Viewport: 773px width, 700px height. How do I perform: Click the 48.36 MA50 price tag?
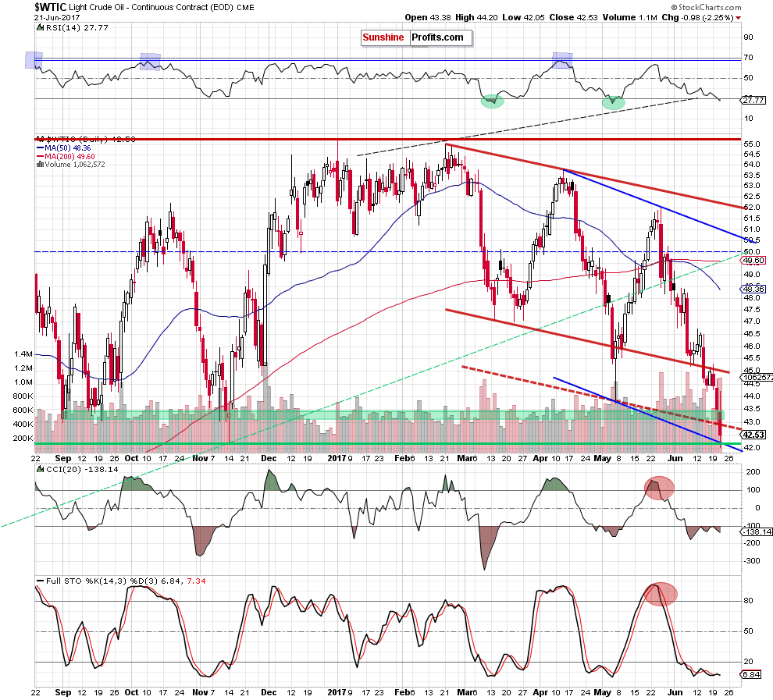click(753, 289)
